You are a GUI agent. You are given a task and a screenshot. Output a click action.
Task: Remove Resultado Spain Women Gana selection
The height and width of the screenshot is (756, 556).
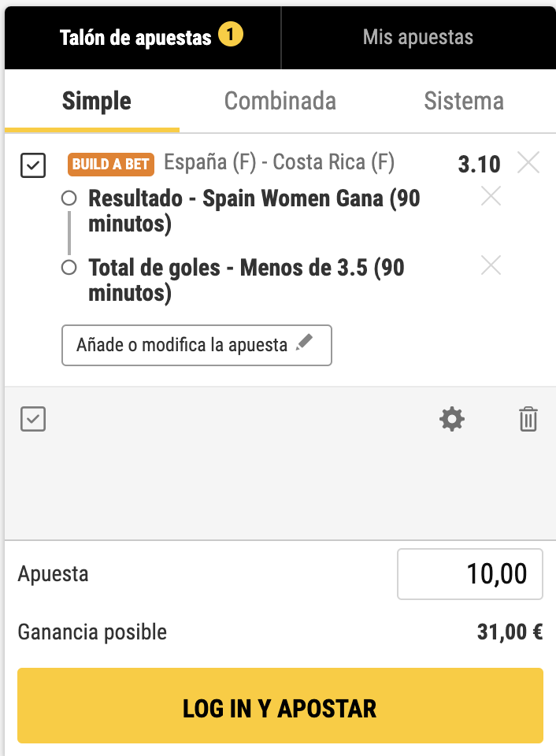(x=491, y=197)
